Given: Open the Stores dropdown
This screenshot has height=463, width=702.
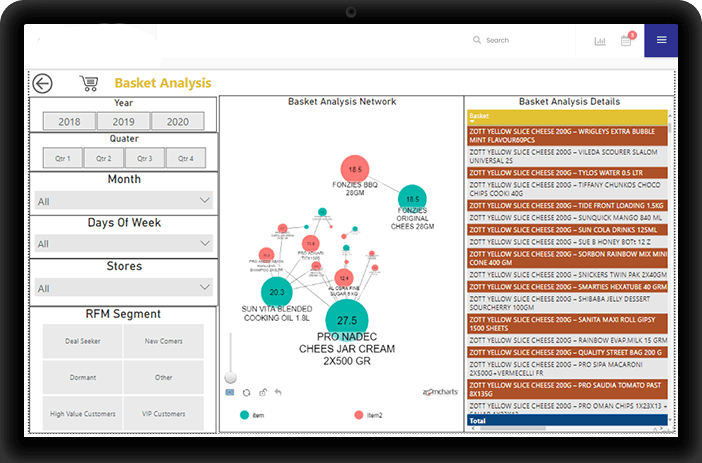Looking at the screenshot, I should click(123, 287).
